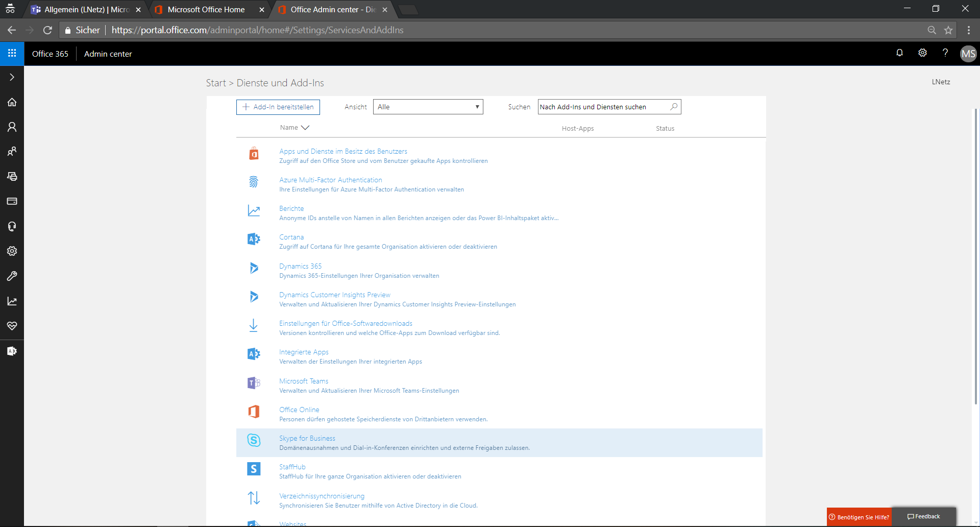
Task: Open the 'Microsoft Teams' service link
Action: 304,381
